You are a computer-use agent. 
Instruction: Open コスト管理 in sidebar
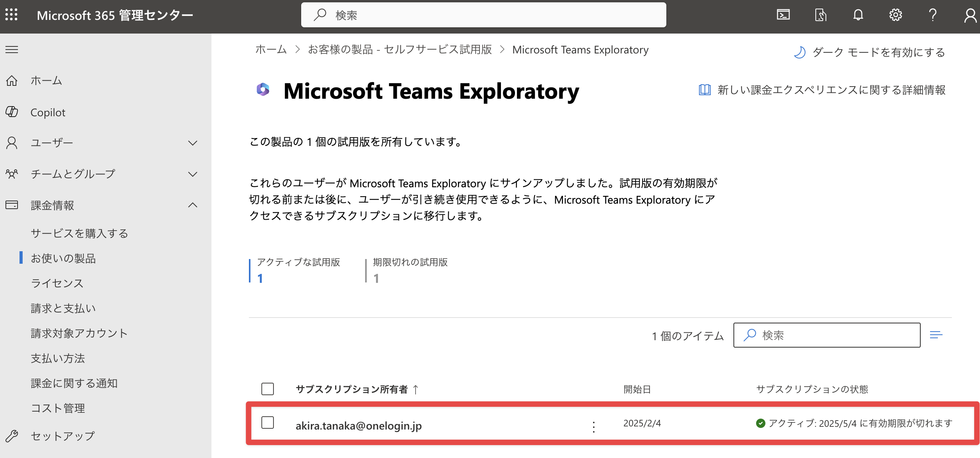(x=58, y=408)
